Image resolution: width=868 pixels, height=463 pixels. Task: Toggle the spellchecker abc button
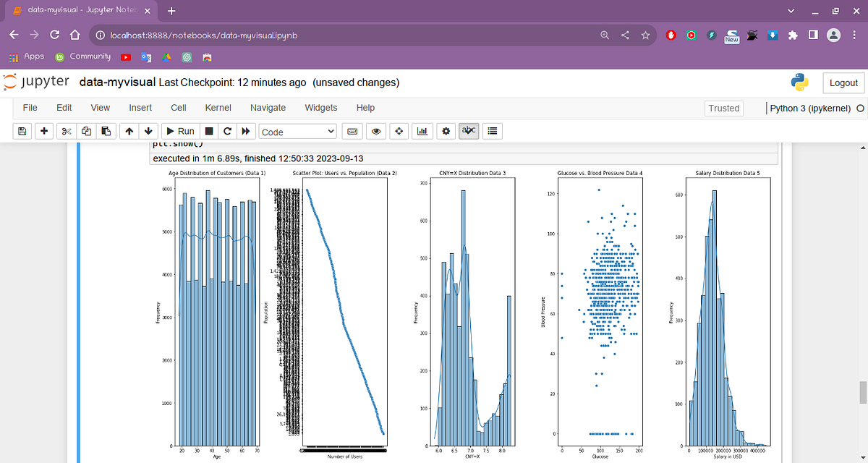click(469, 131)
